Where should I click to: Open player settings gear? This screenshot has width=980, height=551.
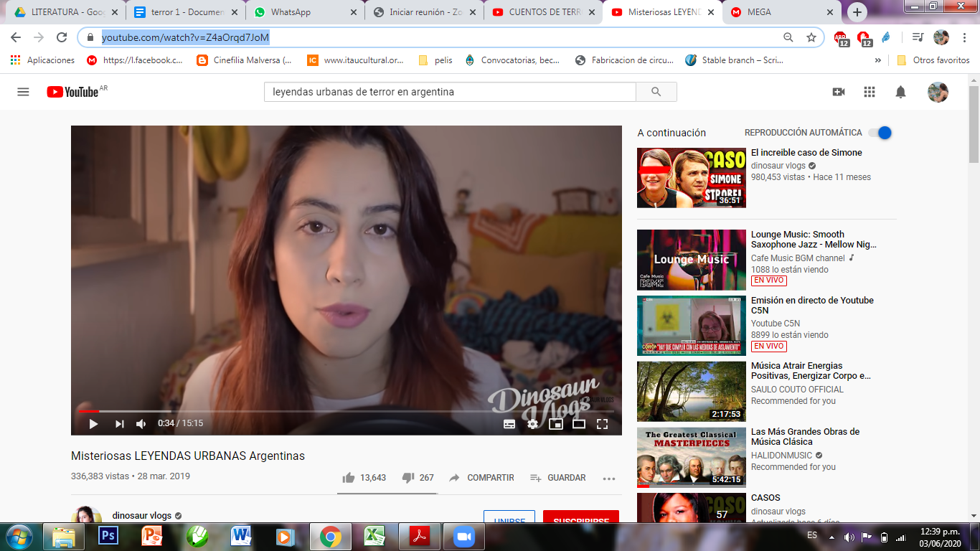pos(532,423)
